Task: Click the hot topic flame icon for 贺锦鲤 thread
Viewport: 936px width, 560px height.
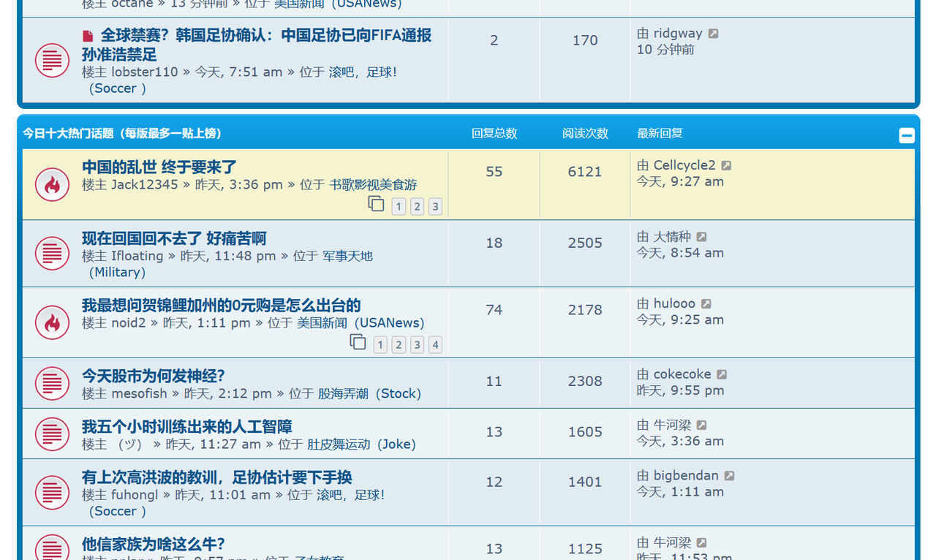Action: tap(52, 322)
